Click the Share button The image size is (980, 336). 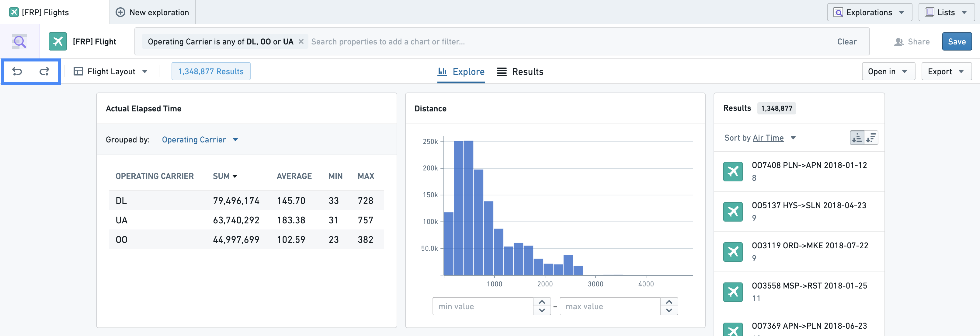[912, 41]
